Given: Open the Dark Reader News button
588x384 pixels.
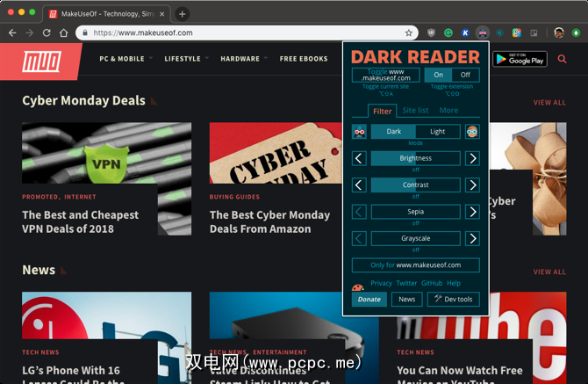Looking at the screenshot, I should [407, 300].
